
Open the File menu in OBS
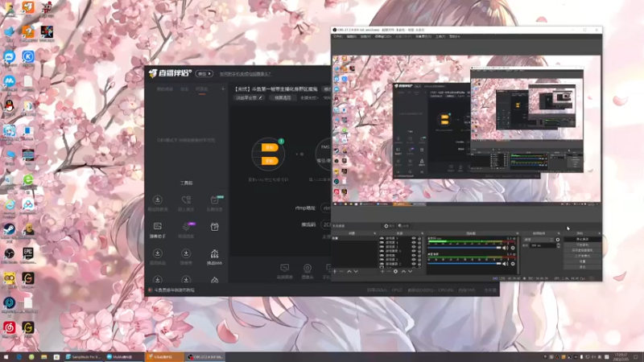(x=337, y=36)
